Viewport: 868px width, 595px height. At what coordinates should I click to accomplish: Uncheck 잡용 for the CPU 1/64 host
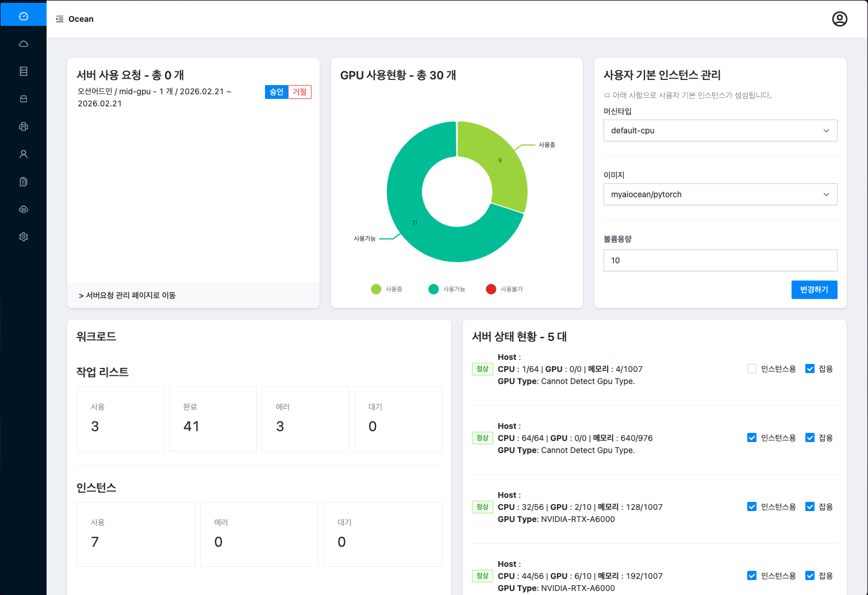point(810,368)
